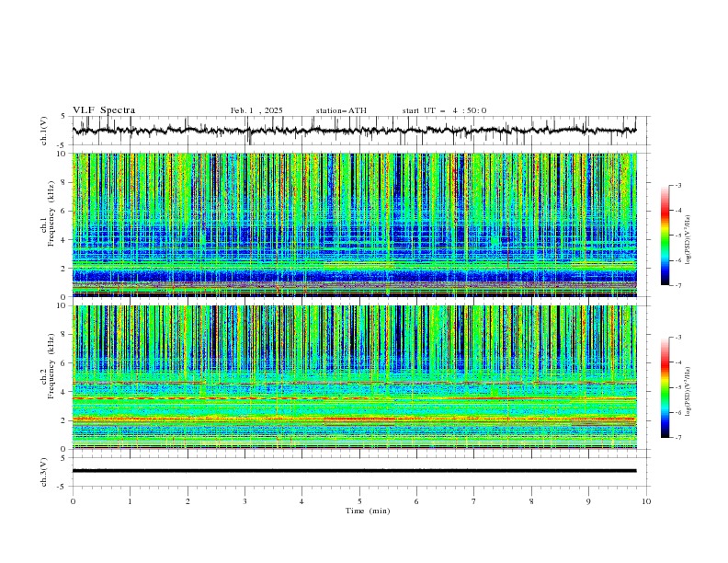Select the date text "Feb. 1 , 2025"

(x=256, y=110)
